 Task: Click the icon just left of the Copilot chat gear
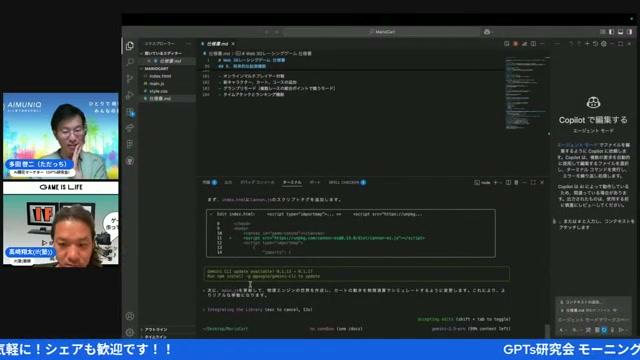[x=595, y=44]
